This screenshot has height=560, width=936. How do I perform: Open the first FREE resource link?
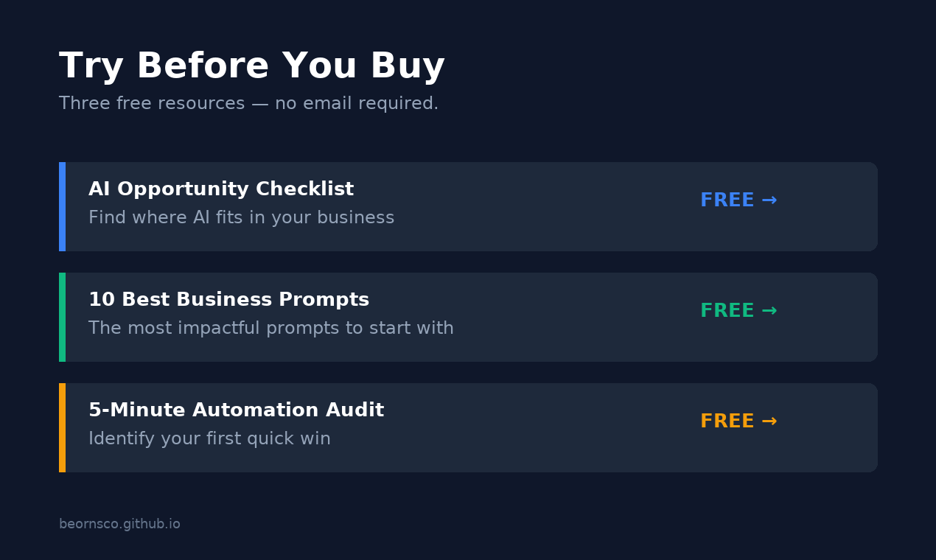point(738,199)
